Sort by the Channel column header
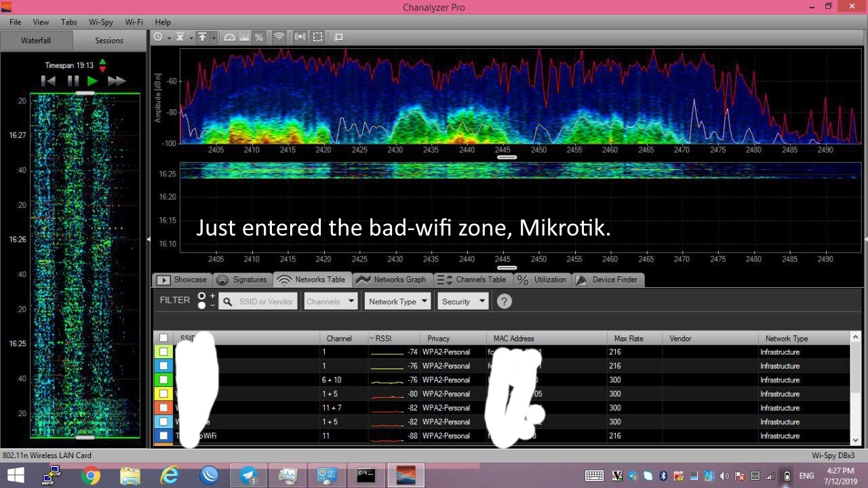Viewport: 868px width, 488px height. (342, 338)
